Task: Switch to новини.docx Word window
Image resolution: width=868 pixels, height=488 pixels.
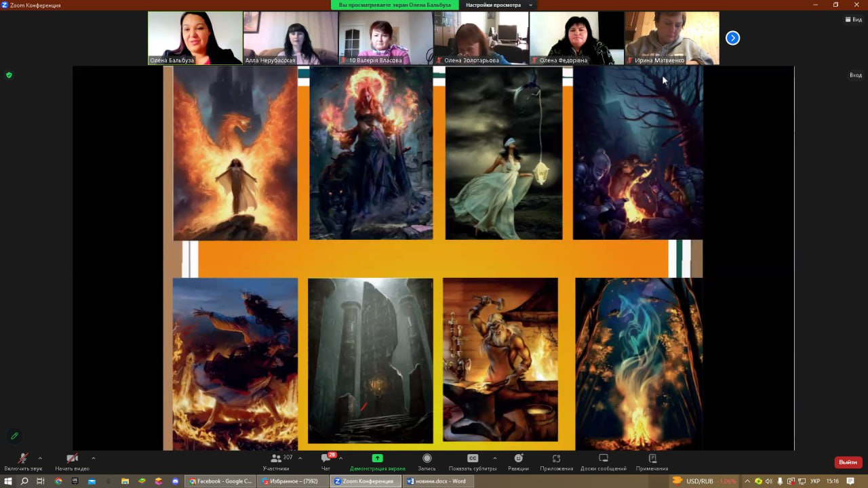Action: point(437,481)
